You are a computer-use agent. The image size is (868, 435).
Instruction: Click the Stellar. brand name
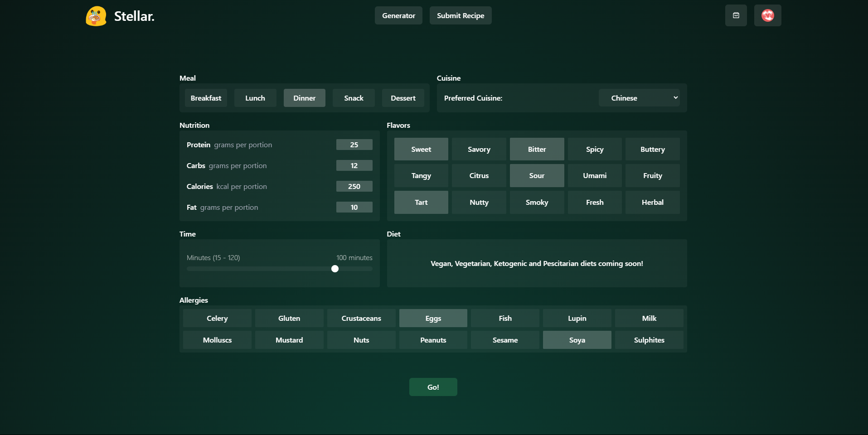point(134,16)
